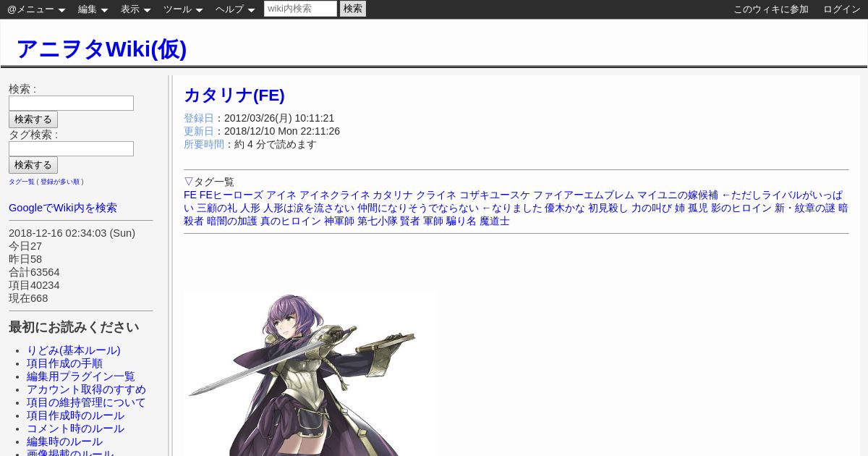Open the 第七小隊 tag
This screenshot has width=868, height=456.
(378, 221)
